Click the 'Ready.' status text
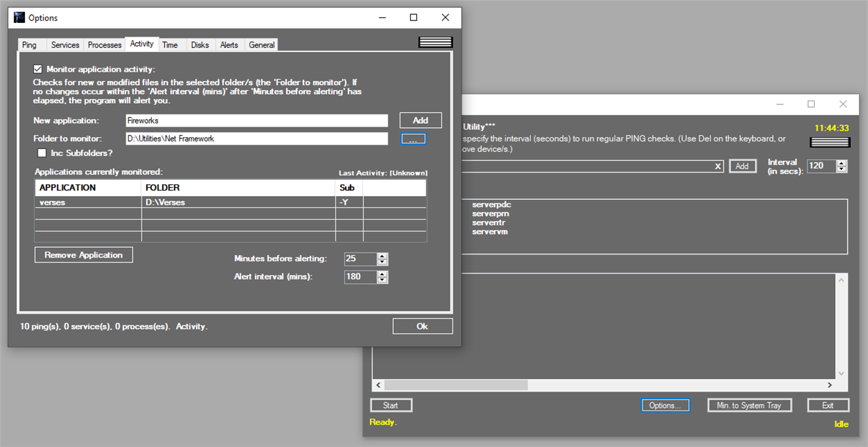This screenshot has width=868, height=447. [383, 422]
